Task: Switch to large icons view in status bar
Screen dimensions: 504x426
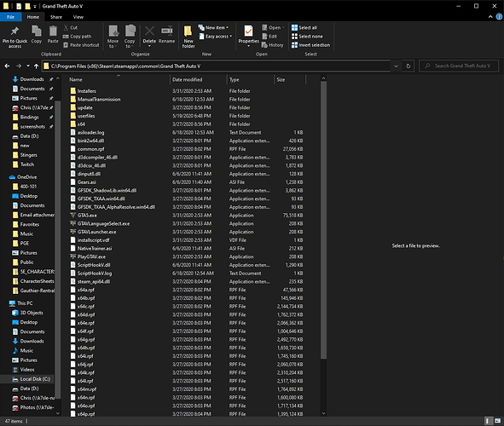Action: click(497, 421)
